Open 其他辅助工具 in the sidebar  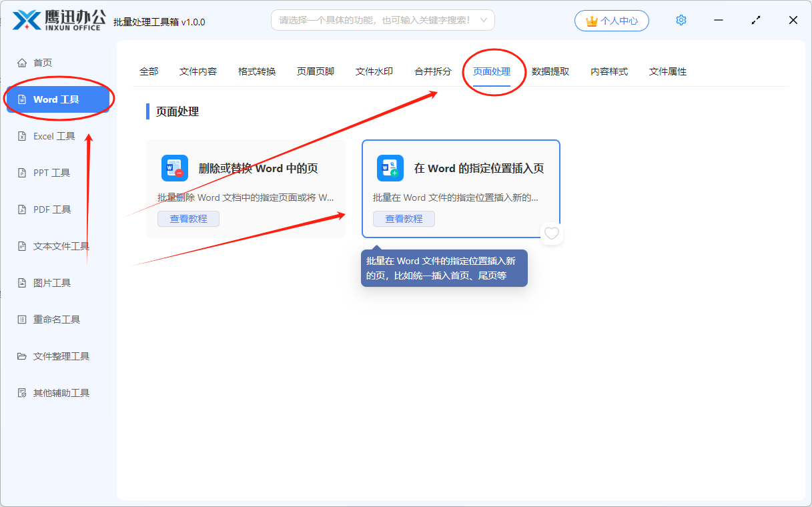click(61, 393)
